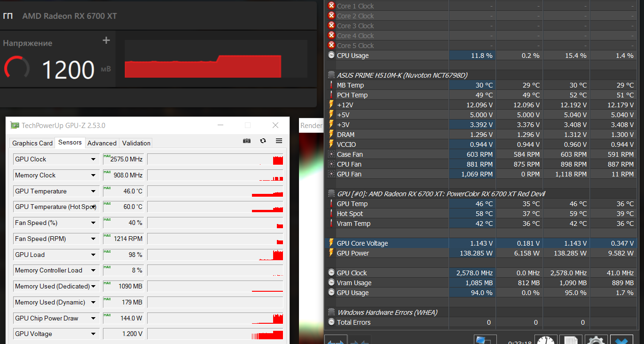Click the DRAM voltage sensor label
The height and width of the screenshot is (344, 644).
[x=346, y=135]
